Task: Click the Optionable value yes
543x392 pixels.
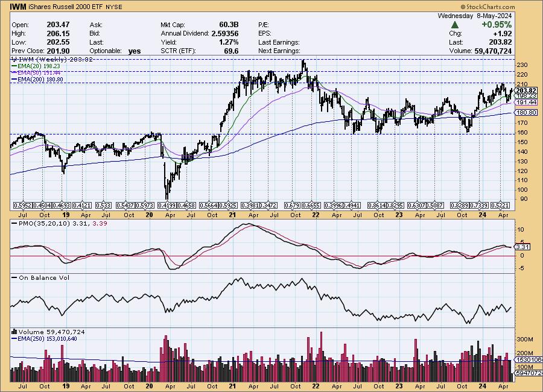Action: pos(135,51)
